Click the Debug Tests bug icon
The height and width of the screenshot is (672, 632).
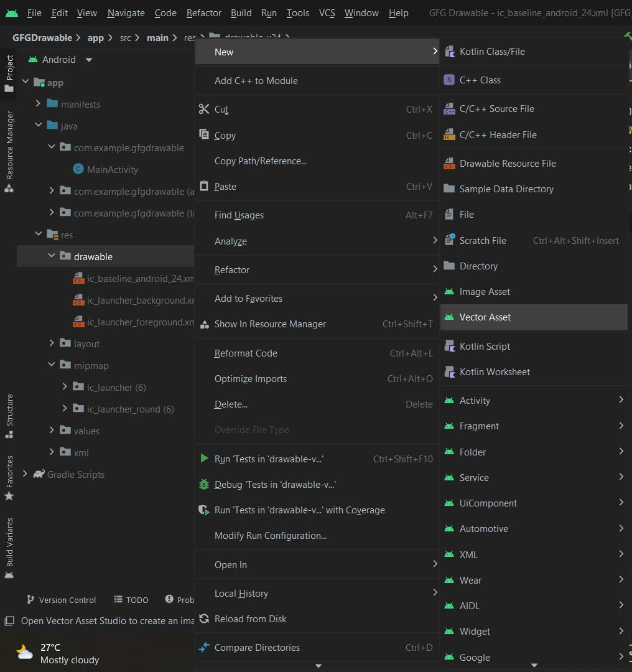[204, 484]
